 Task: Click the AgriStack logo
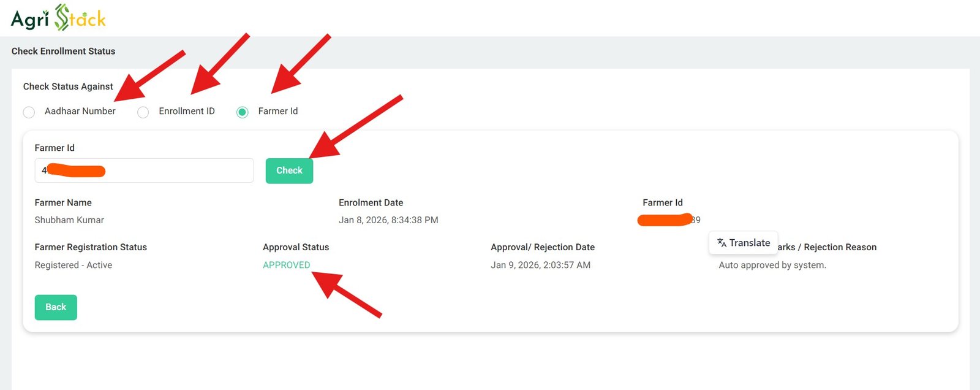(x=58, y=18)
